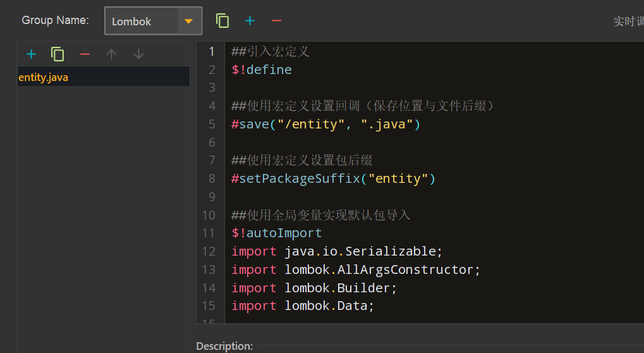Move the template down with the down arrow
This screenshot has width=644, height=353.
(139, 54)
